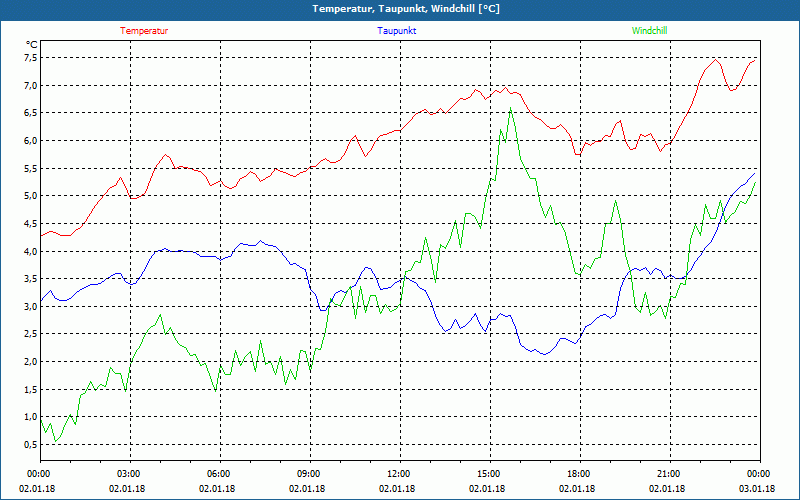Click the 1,0 y-axis value
The width and height of the screenshot is (800, 500).
click(x=31, y=417)
